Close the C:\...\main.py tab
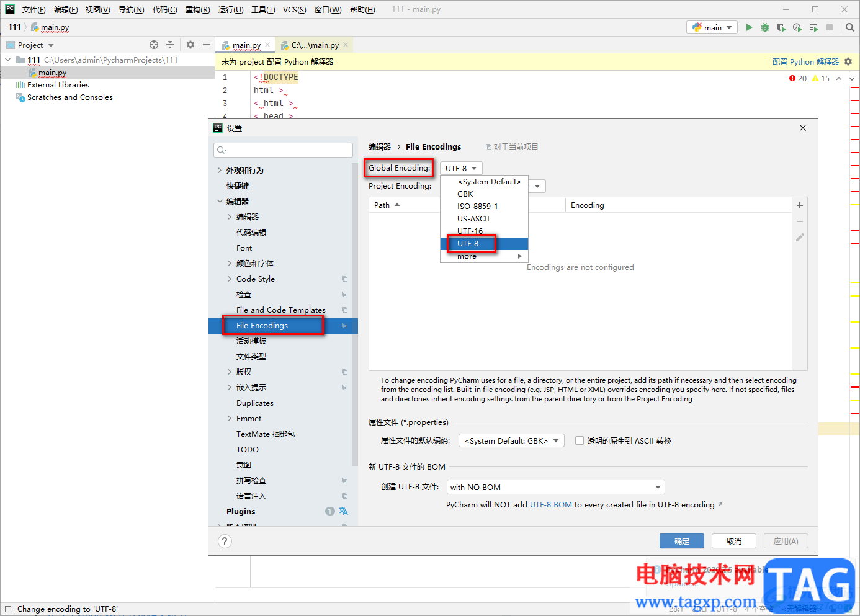The width and height of the screenshot is (860, 616). tap(346, 45)
